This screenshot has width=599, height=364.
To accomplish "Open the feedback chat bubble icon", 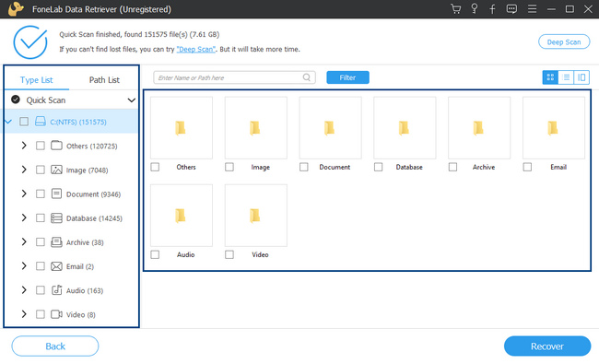I will coord(511,9).
